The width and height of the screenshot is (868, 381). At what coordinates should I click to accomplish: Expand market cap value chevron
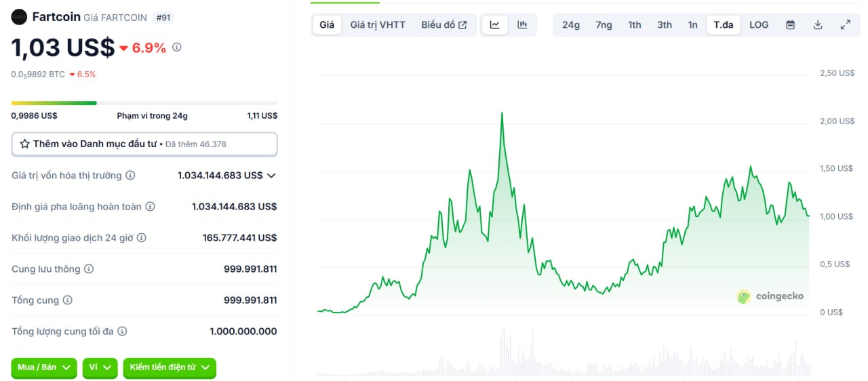271,176
